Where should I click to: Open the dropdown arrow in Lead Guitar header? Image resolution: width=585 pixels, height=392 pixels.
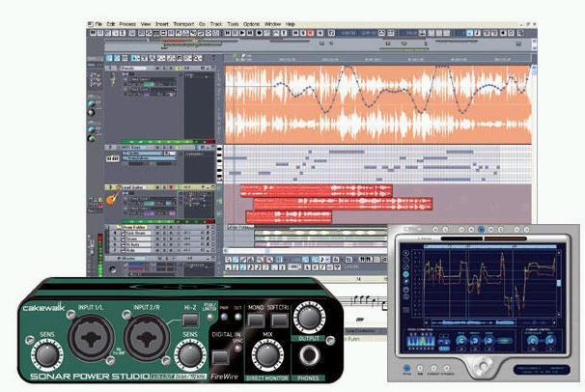pyautogui.click(x=202, y=187)
